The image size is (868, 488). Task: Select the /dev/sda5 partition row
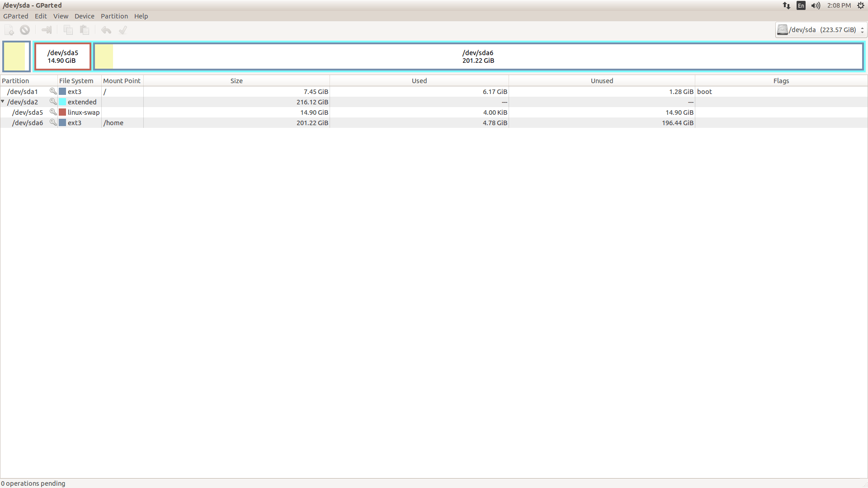click(x=434, y=112)
